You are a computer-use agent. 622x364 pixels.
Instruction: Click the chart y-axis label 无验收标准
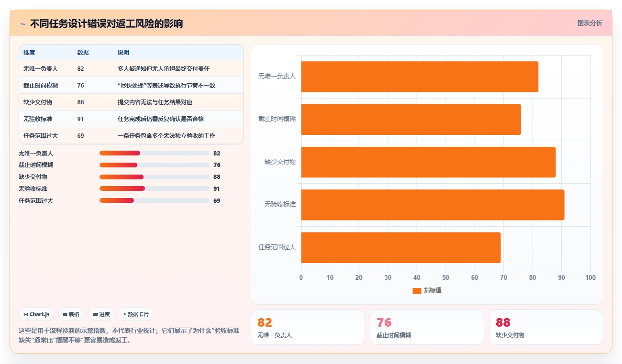(x=280, y=204)
